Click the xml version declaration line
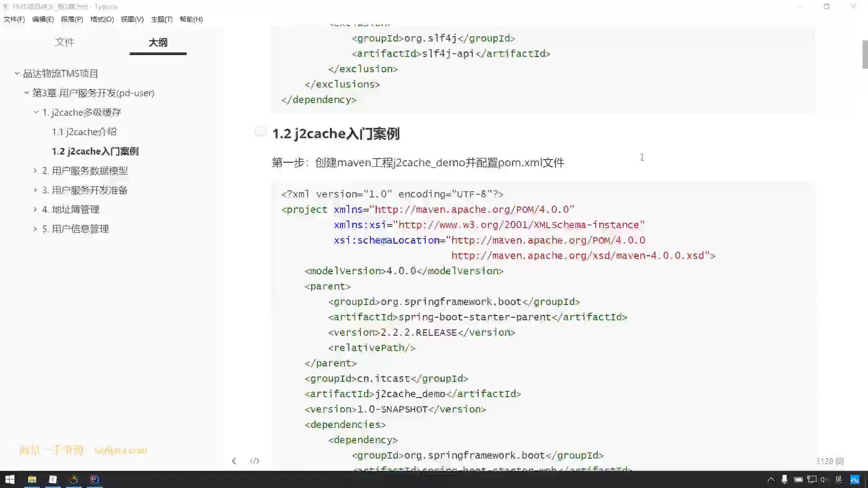Screen dimensions: 868x488 [x=392, y=194]
